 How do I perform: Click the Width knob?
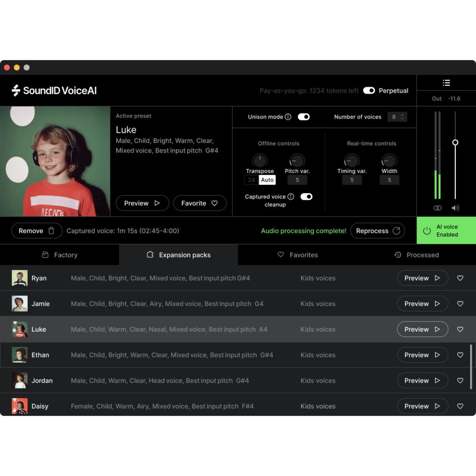(389, 161)
